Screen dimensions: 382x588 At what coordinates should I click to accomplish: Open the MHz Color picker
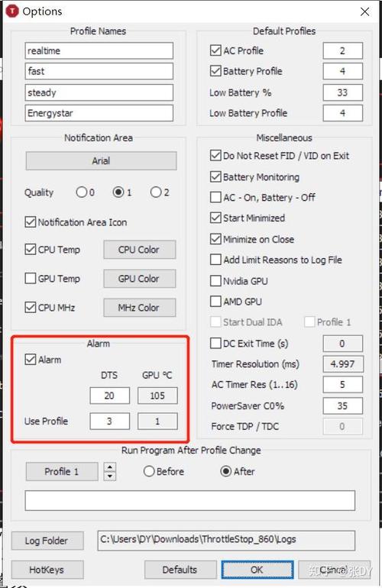click(x=139, y=308)
